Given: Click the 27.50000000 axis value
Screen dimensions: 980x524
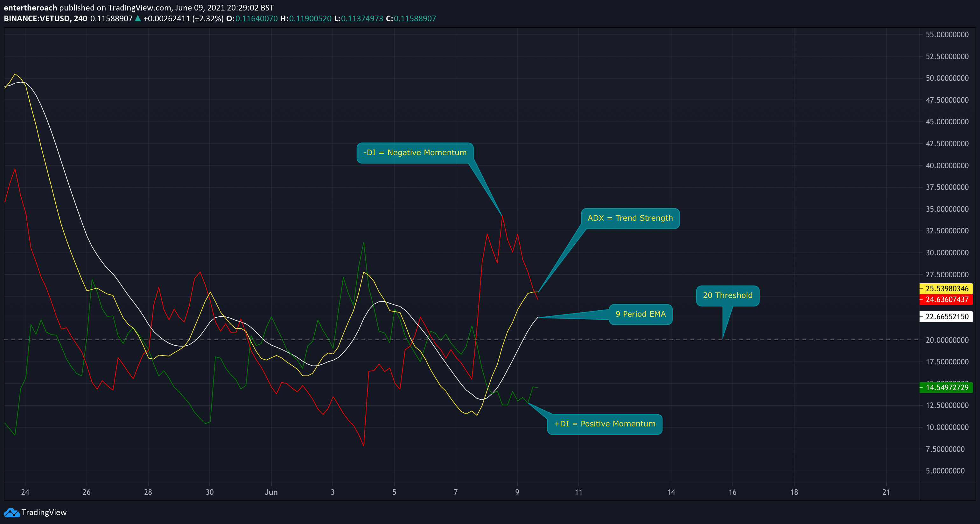Looking at the screenshot, I should pyautogui.click(x=947, y=274).
